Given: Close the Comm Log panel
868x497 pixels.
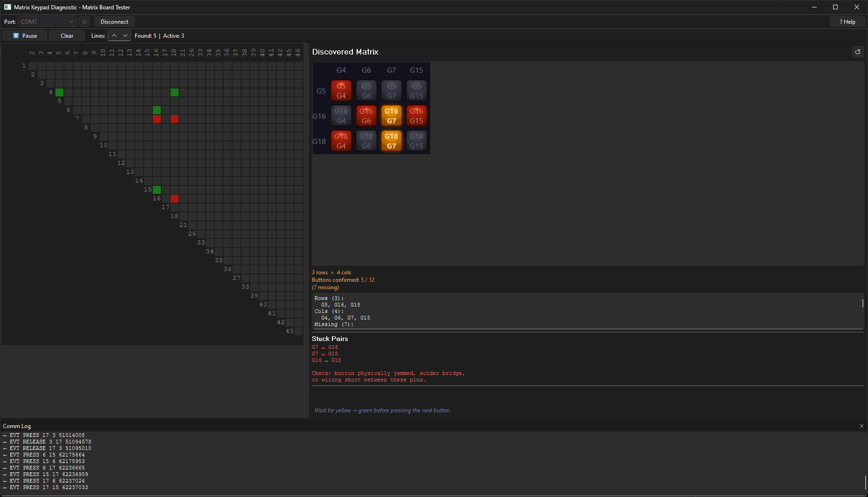Looking at the screenshot, I should tap(861, 426).
